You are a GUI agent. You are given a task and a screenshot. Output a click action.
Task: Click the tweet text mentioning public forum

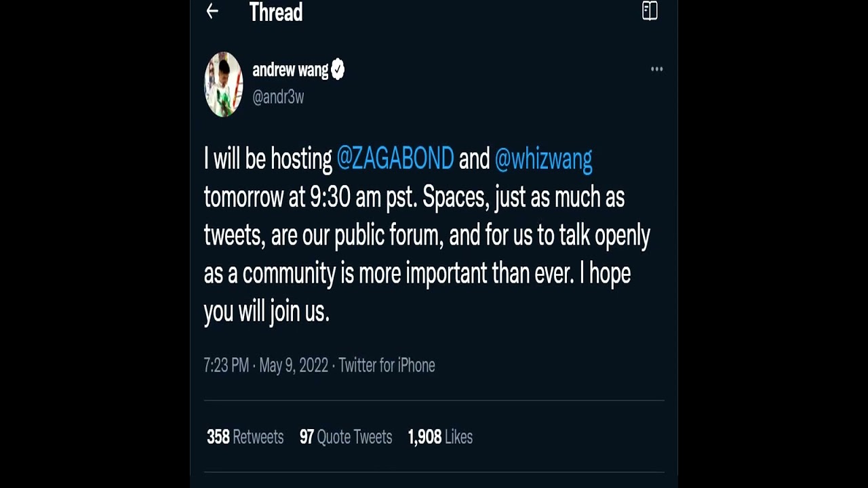427,235
